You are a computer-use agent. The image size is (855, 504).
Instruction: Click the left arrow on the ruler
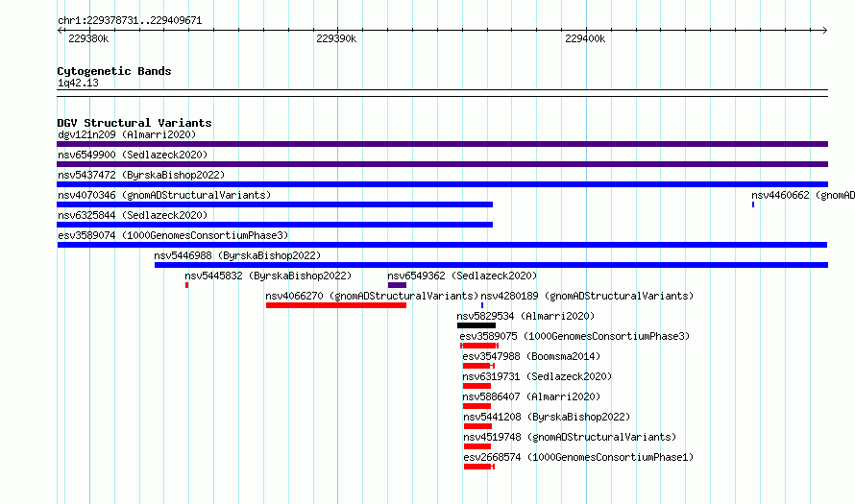coord(60,31)
